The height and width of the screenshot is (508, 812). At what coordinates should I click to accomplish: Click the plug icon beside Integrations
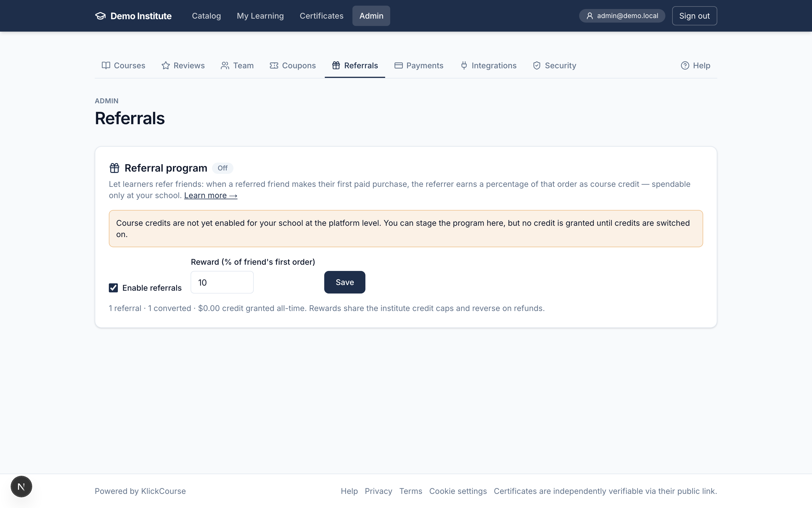[x=464, y=65]
